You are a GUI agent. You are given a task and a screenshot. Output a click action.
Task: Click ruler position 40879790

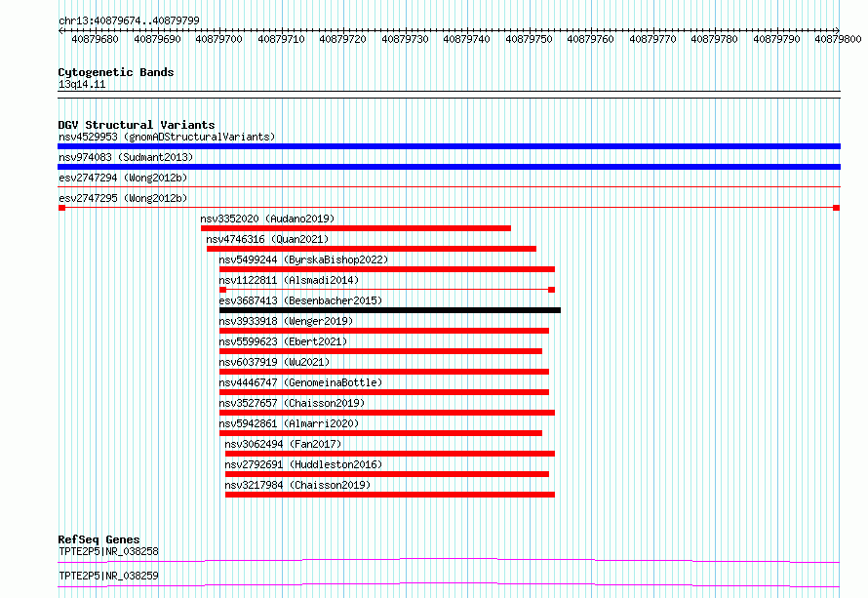point(776,39)
